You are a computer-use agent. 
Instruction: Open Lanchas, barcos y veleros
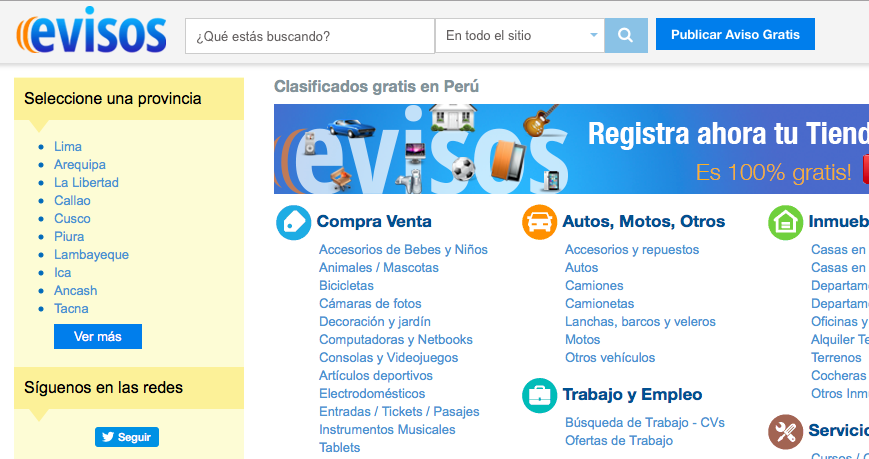640,322
